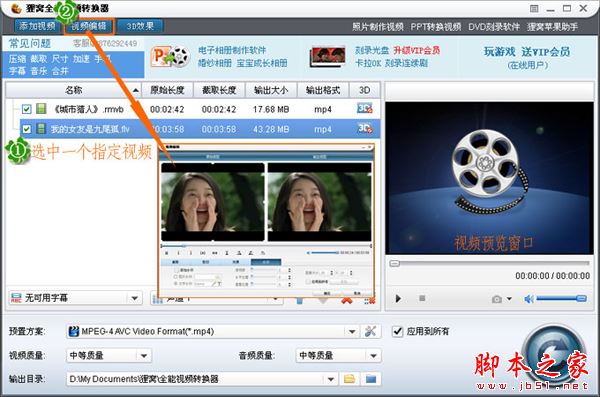
Task: Open 3D settings for 城市猎人 row
Action: pyautogui.click(x=364, y=108)
